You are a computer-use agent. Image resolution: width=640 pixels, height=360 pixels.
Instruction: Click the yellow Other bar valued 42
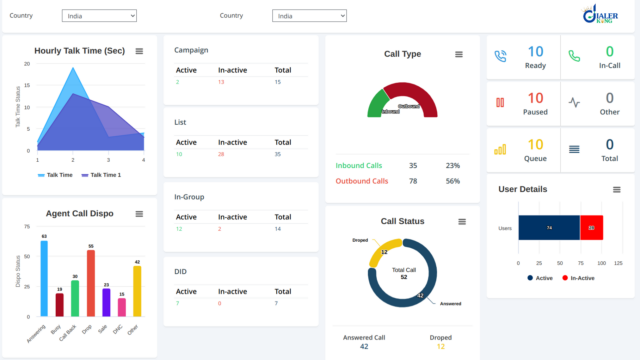137,291
